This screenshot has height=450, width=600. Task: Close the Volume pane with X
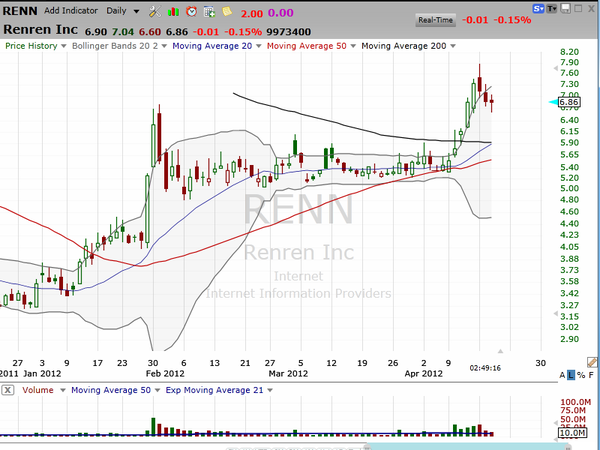(8, 390)
